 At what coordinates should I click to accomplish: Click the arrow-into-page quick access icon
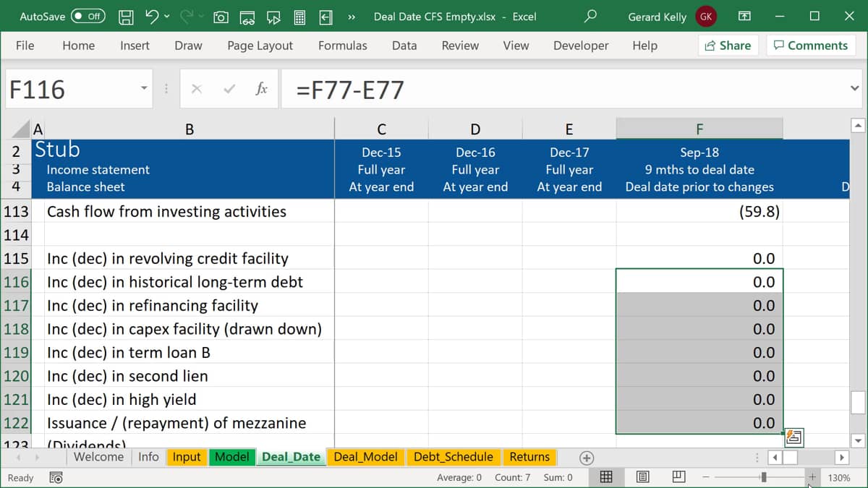pos(325,17)
